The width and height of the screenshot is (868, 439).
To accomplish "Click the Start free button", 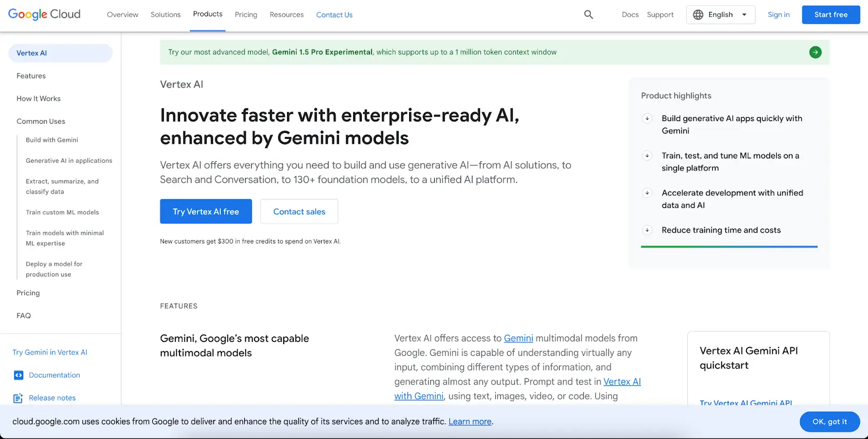I will pos(831,15).
